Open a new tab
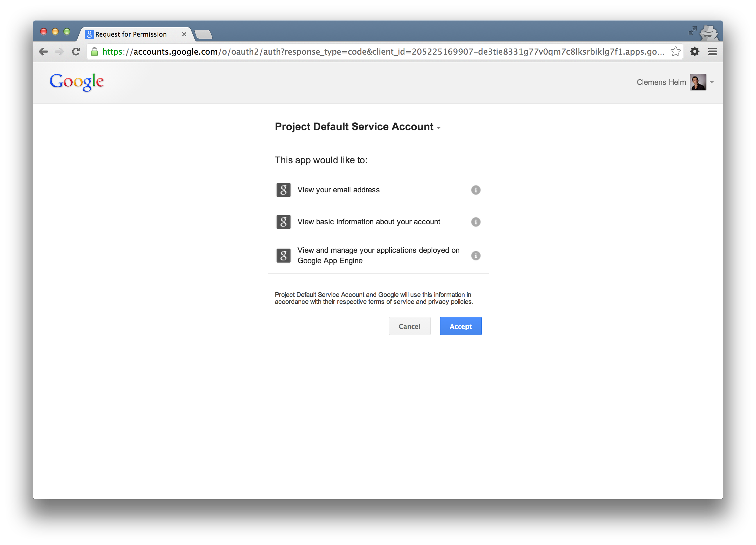This screenshot has height=545, width=756. coord(203,34)
